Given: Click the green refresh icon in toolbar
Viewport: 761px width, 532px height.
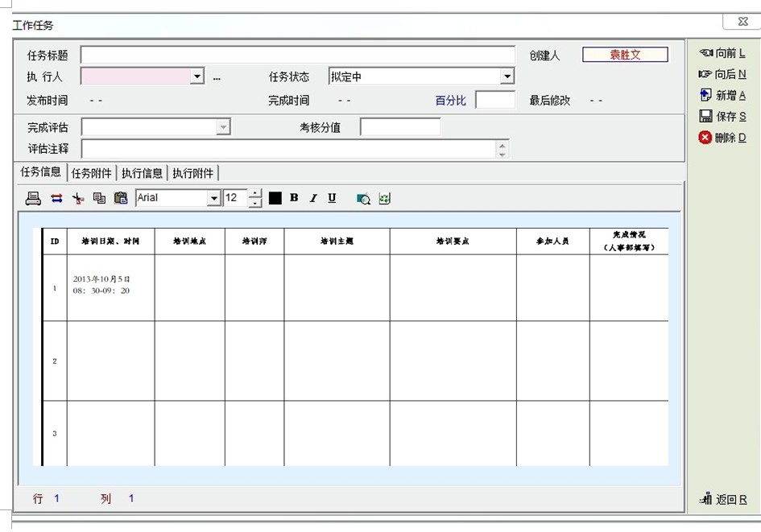Looking at the screenshot, I should click(x=384, y=199).
